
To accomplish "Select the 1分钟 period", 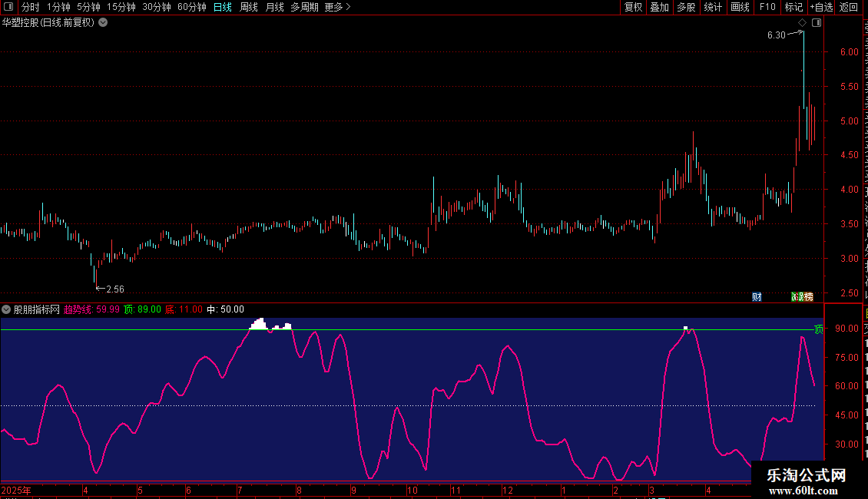I will pyautogui.click(x=58, y=7).
